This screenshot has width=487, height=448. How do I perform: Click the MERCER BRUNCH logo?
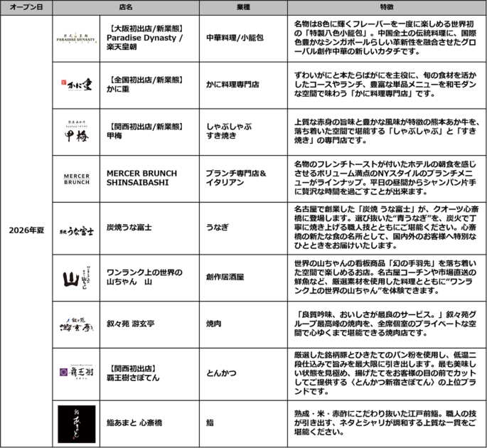click(77, 178)
